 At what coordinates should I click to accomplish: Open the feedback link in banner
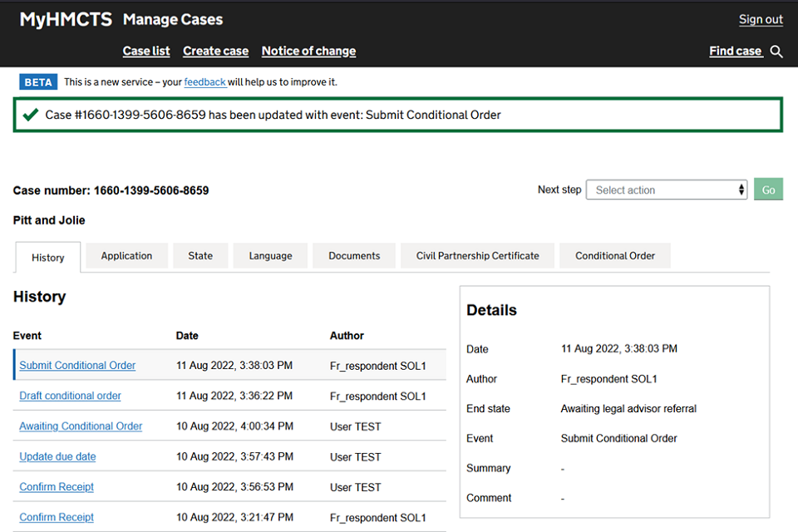204,82
